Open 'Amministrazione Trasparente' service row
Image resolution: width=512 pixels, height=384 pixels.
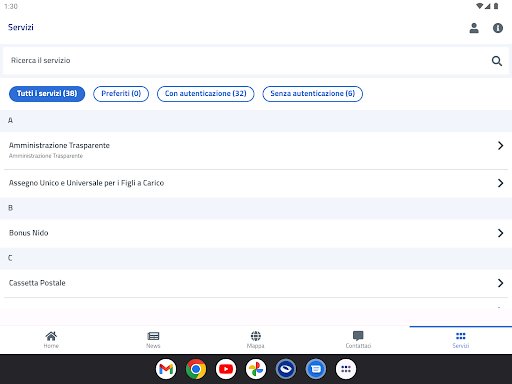click(x=256, y=150)
